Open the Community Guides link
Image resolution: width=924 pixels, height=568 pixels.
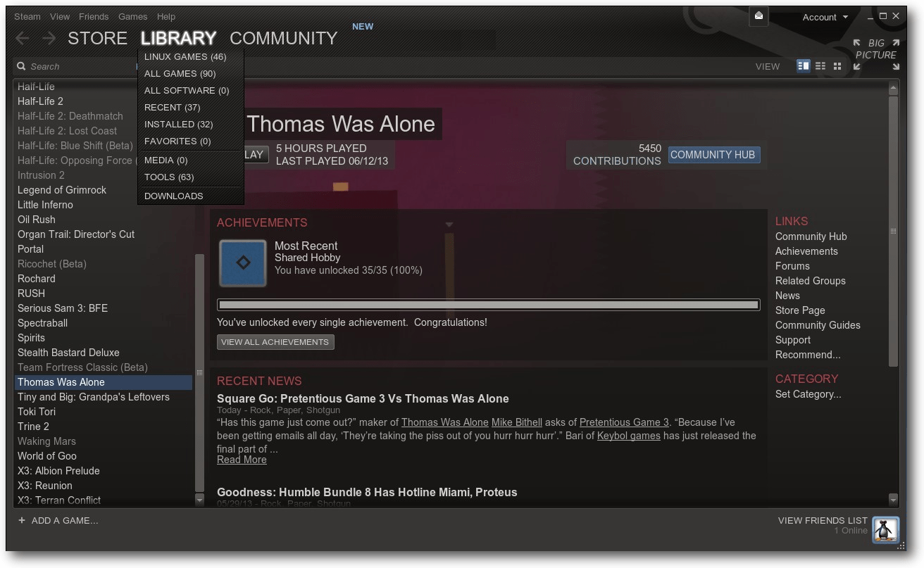click(x=818, y=325)
